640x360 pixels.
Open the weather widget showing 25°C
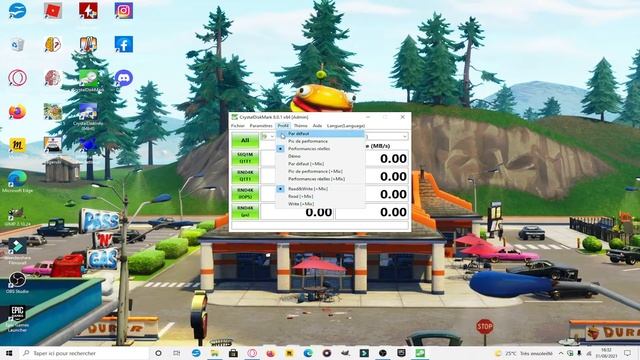(x=524, y=353)
